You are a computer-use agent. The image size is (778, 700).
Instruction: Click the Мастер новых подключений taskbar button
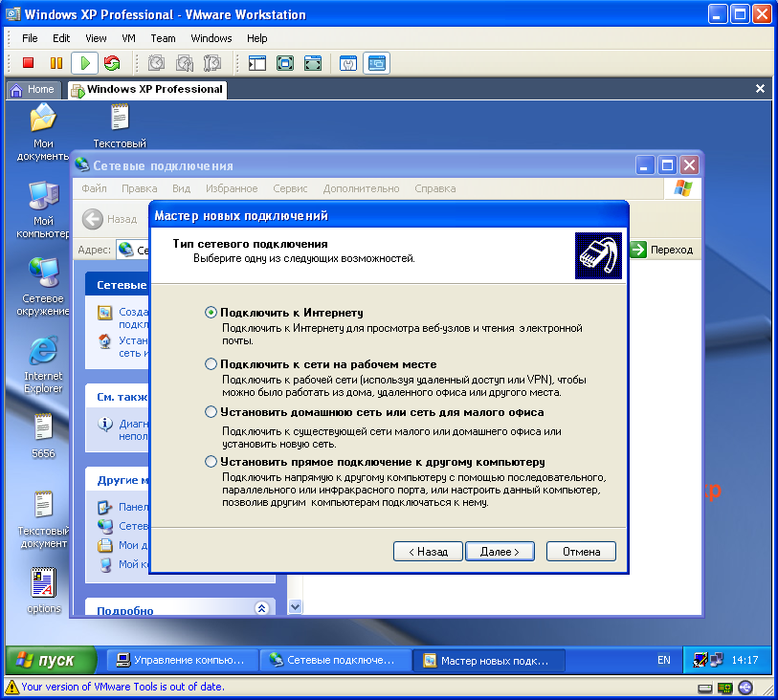[489, 661]
